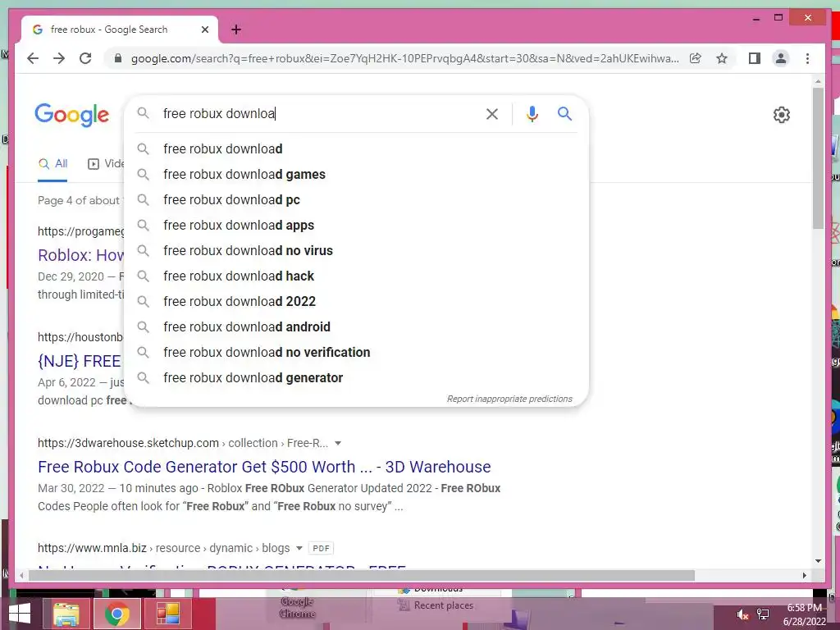840x630 pixels.
Task: Click the horizontal scrollbar thumb
Action: [x=362, y=575]
